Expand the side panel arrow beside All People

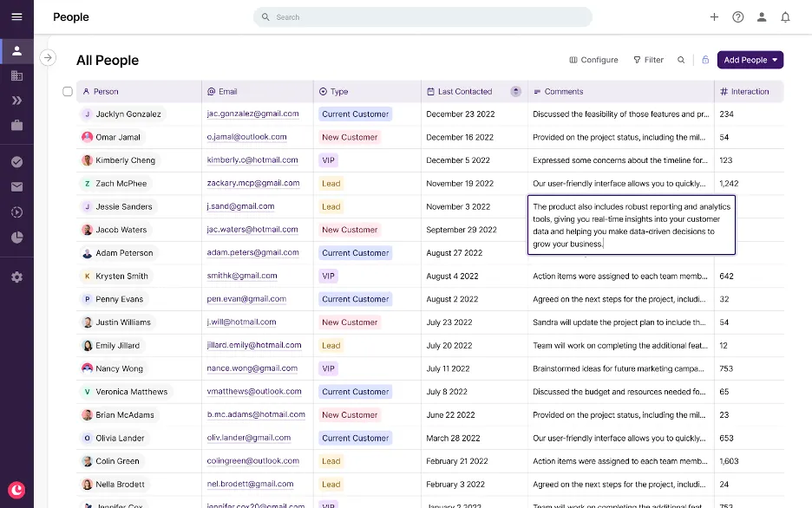point(48,57)
